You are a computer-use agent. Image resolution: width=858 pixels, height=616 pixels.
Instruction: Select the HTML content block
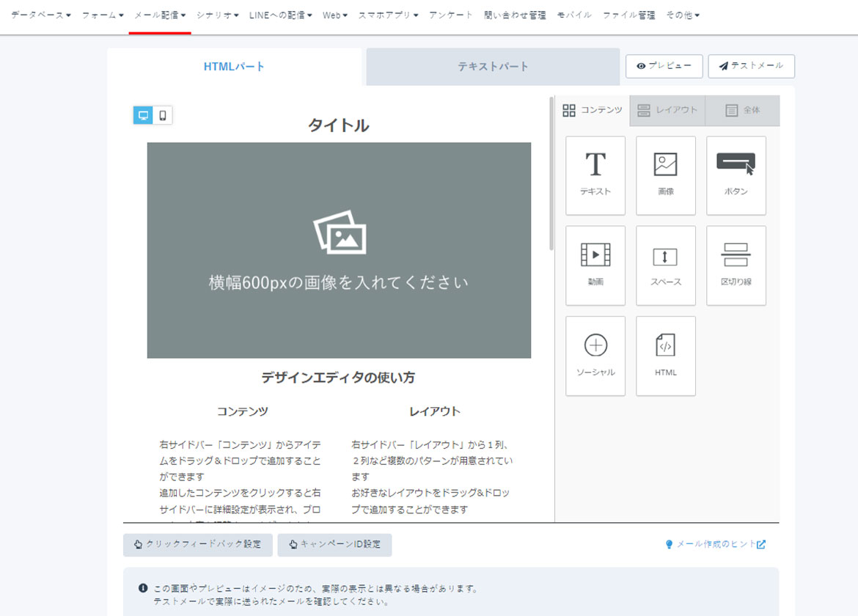[x=665, y=356]
